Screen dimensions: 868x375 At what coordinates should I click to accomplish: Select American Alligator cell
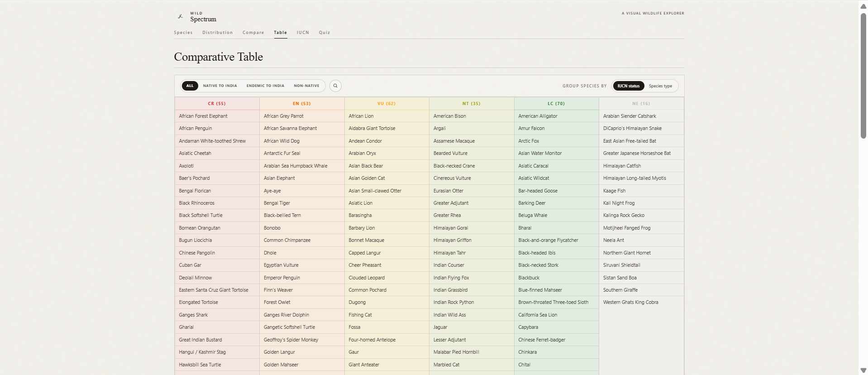click(556, 116)
